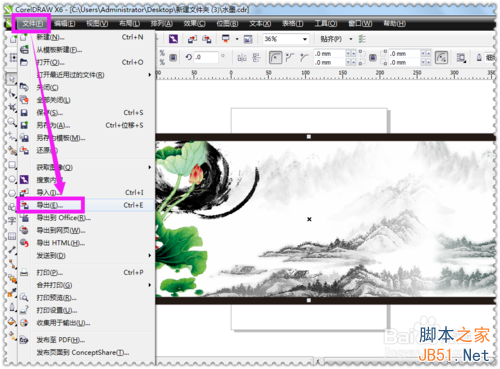The width and height of the screenshot is (500, 369).
Task: Choose 发布至 PDF(H)... entry
Action: [86, 340]
